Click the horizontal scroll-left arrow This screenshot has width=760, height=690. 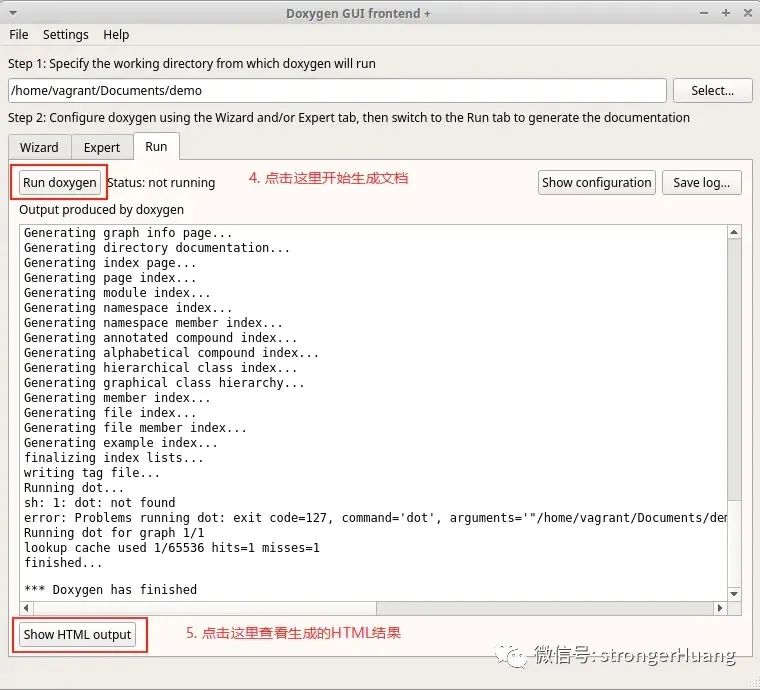pos(26,608)
